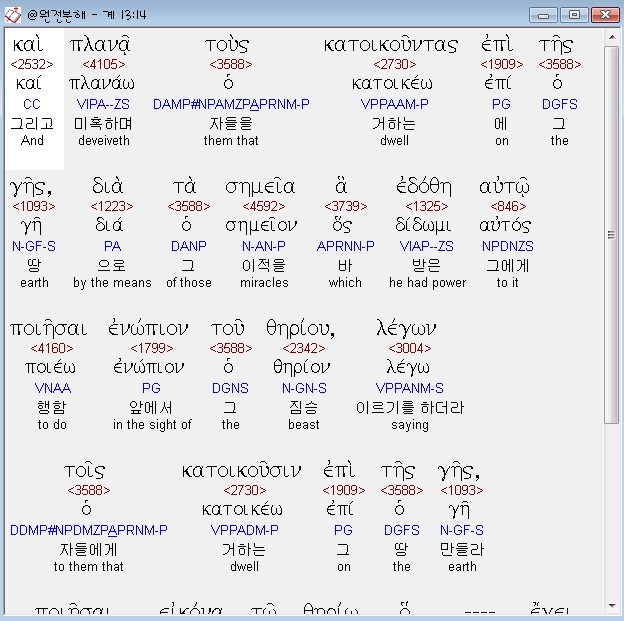
Task: Click the parsing code VPPADM-P
Action: (244, 530)
